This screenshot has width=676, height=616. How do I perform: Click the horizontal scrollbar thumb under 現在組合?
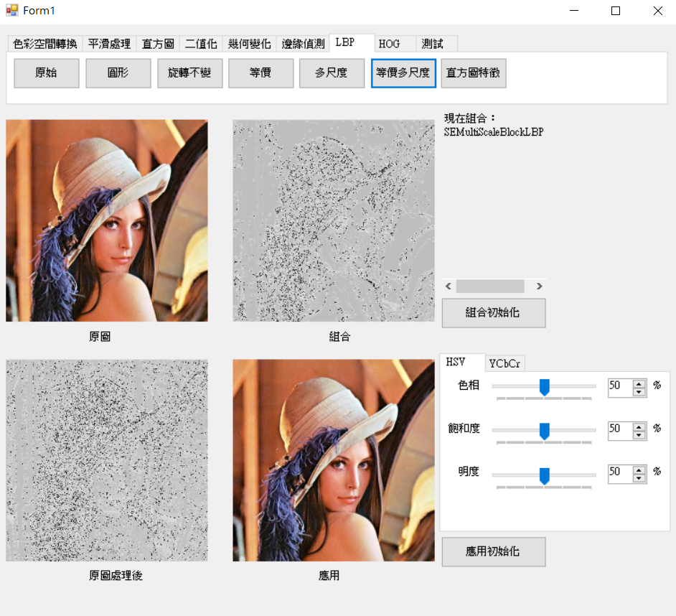point(490,286)
